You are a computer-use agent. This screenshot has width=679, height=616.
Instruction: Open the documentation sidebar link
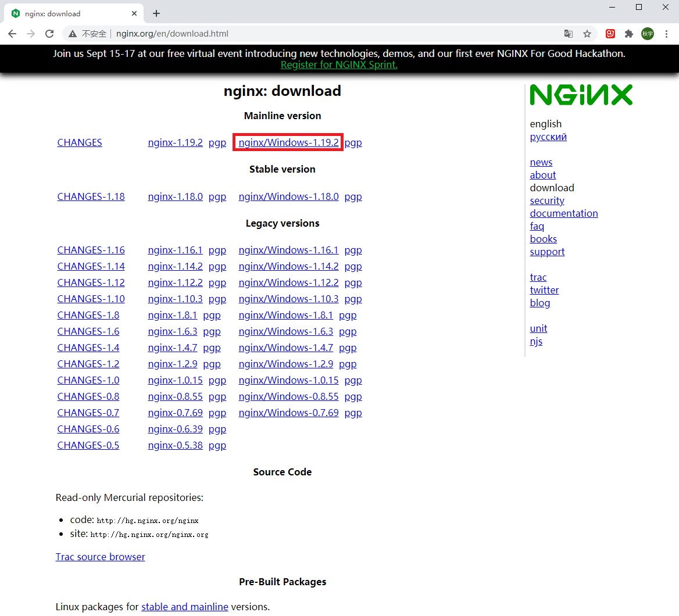564,213
